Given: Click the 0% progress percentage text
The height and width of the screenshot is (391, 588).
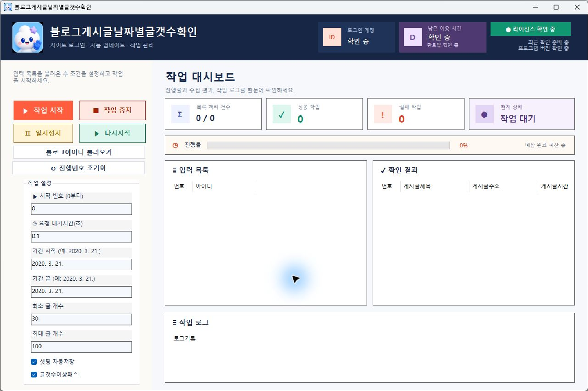Looking at the screenshot, I should click(464, 146).
